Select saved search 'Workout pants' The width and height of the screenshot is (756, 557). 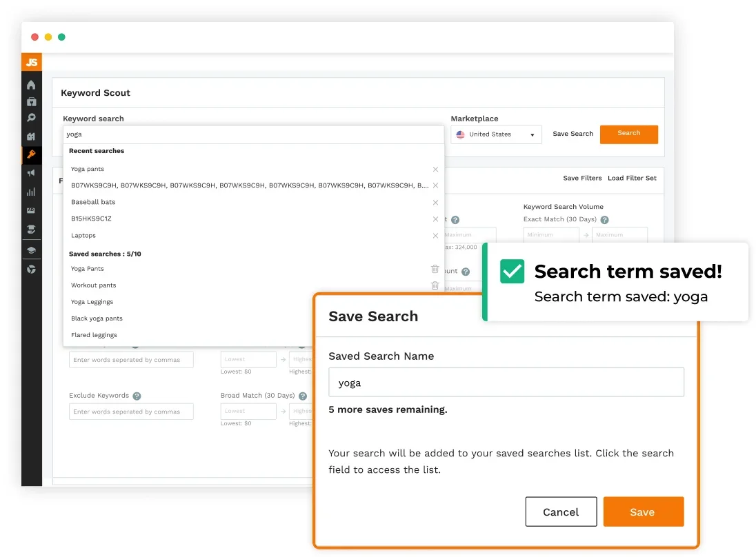[94, 285]
